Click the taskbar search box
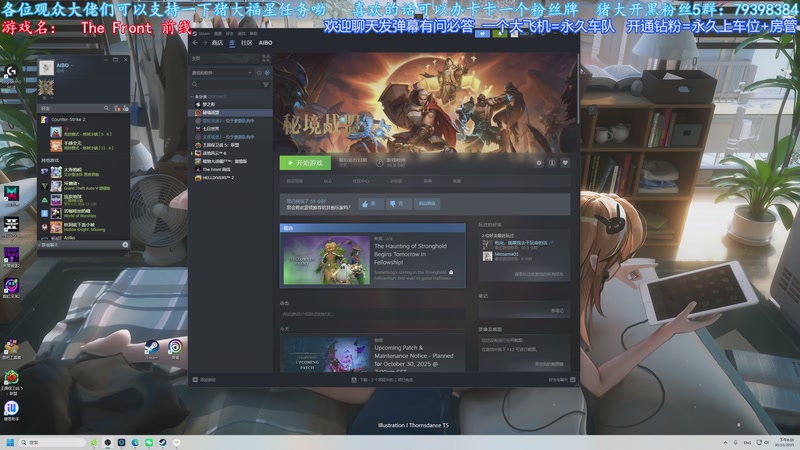The image size is (800, 450). (53, 442)
